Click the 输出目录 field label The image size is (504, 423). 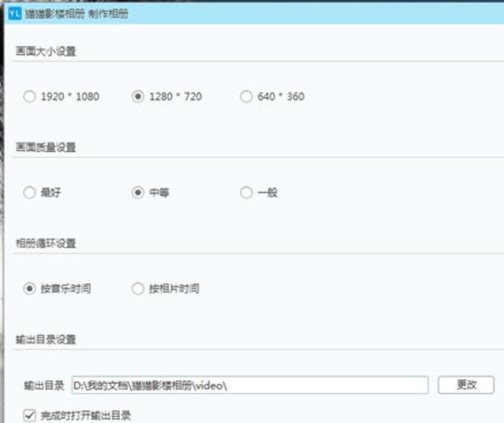click(44, 385)
